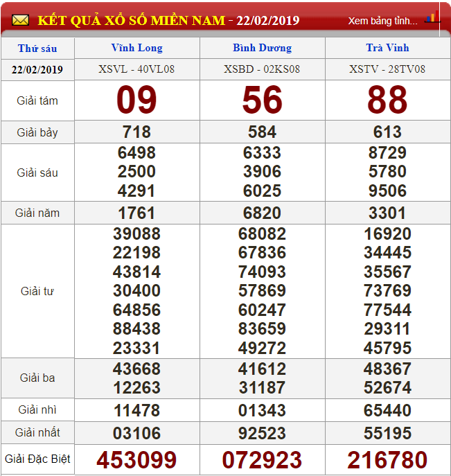This screenshot has height=476, width=451.
Task: Open the Bình Dương province link
Action: pyautogui.click(x=263, y=48)
